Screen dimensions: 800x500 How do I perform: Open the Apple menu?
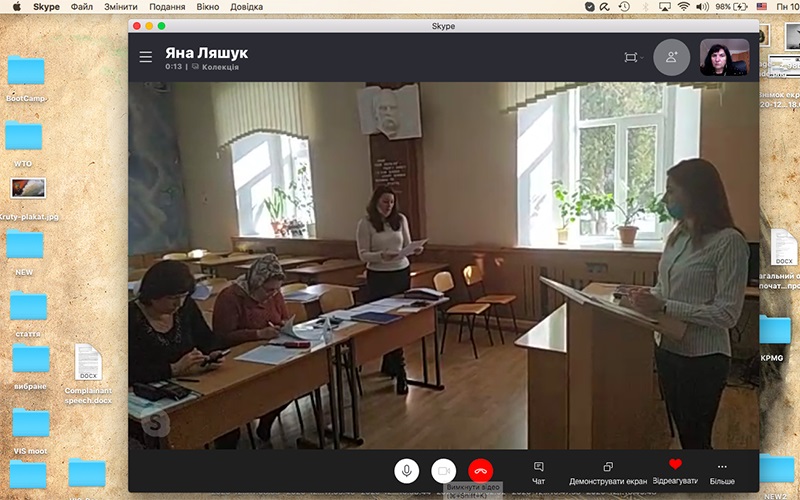point(16,7)
